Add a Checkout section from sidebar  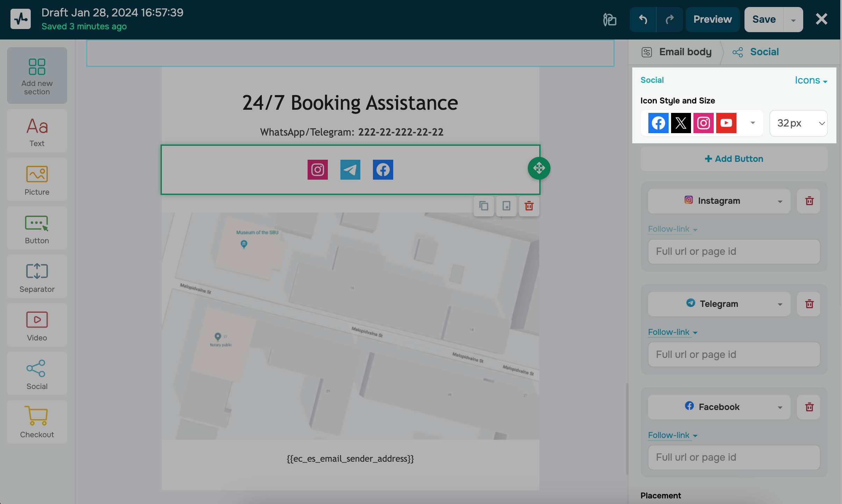[37, 422]
